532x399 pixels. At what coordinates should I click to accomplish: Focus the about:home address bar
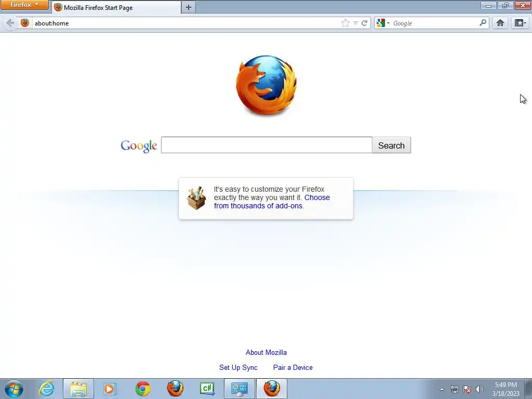click(x=187, y=23)
